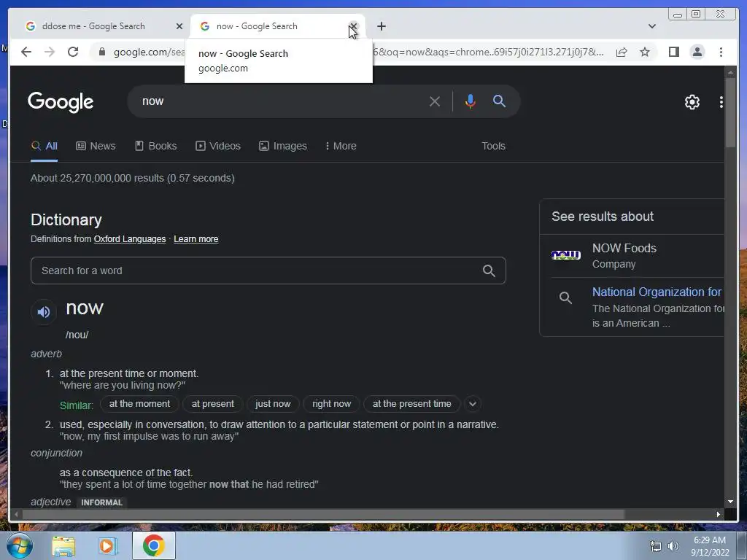Image resolution: width=747 pixels, height=560 pixels.
Task: Click the NOW Foods logo thumbnail
Action: [x=565, y=255]
